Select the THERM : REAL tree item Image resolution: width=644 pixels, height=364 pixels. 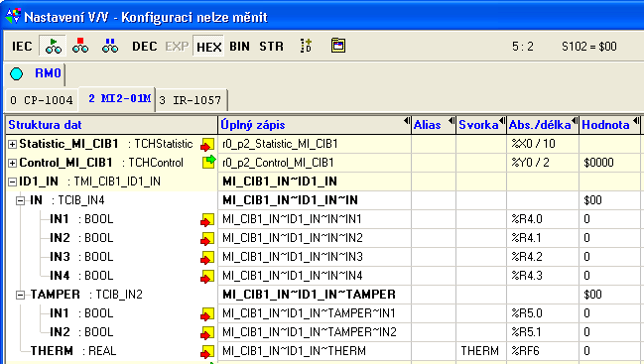pyautogui.click(x=73, y=351)
